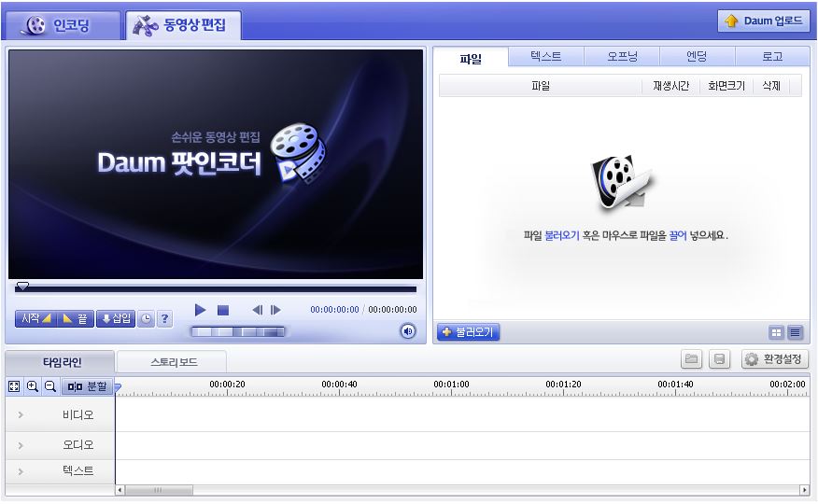The height and width of the screenshot is (504, 818).
Task: Open project with the folder icon
Action: pos(691,359)
